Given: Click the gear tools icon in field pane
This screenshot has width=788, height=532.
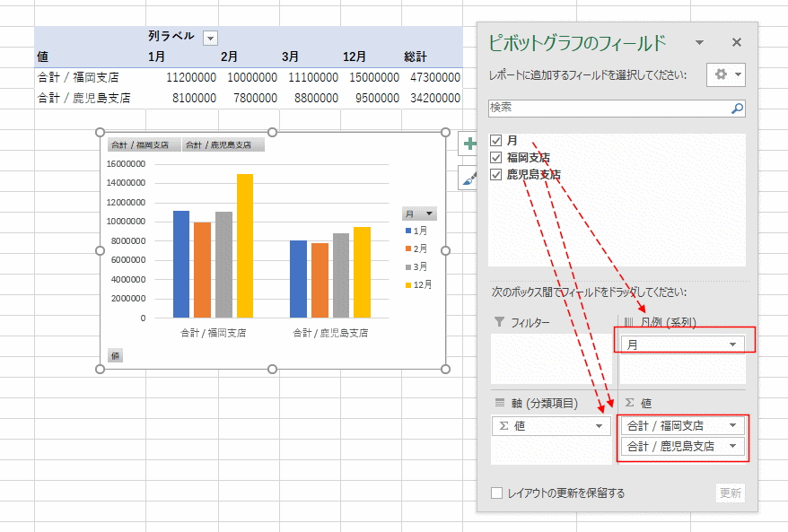Looking at the screenshot, I should (725, 74).
